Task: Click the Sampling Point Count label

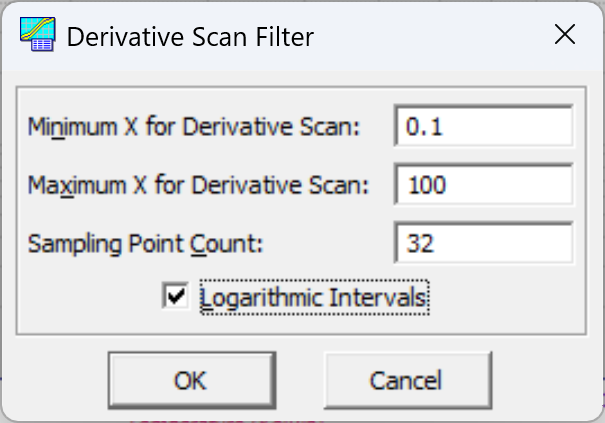Action: pos(145,245)
